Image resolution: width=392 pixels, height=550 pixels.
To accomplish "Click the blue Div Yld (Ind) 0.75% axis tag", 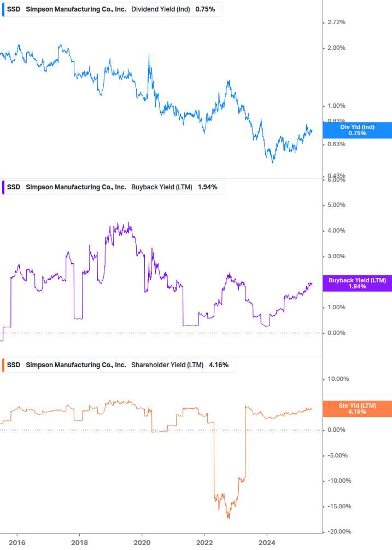I will (x=357, y=130).
